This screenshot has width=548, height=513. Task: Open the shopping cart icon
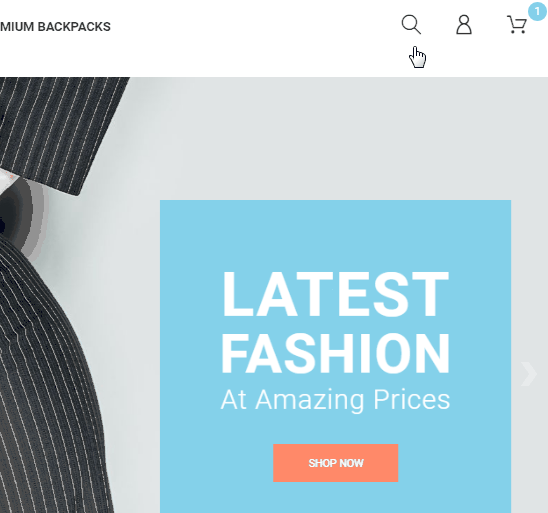[517, 24]
